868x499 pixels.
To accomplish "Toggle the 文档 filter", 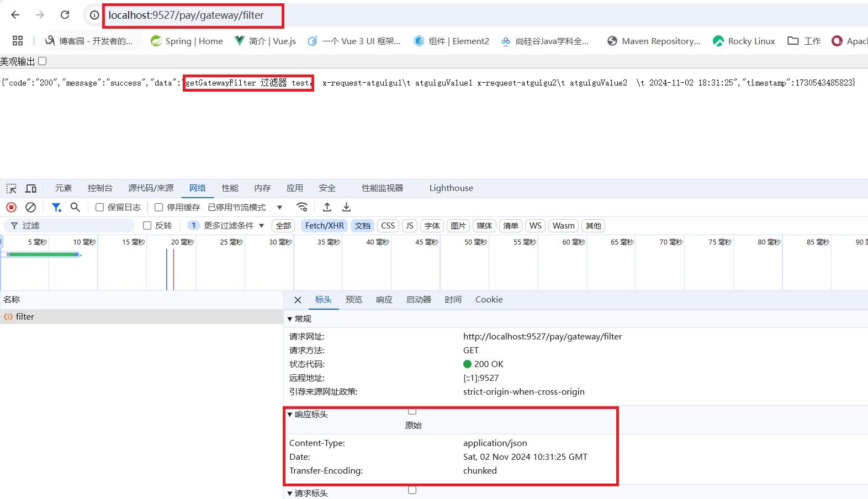I will coord(363,226).
